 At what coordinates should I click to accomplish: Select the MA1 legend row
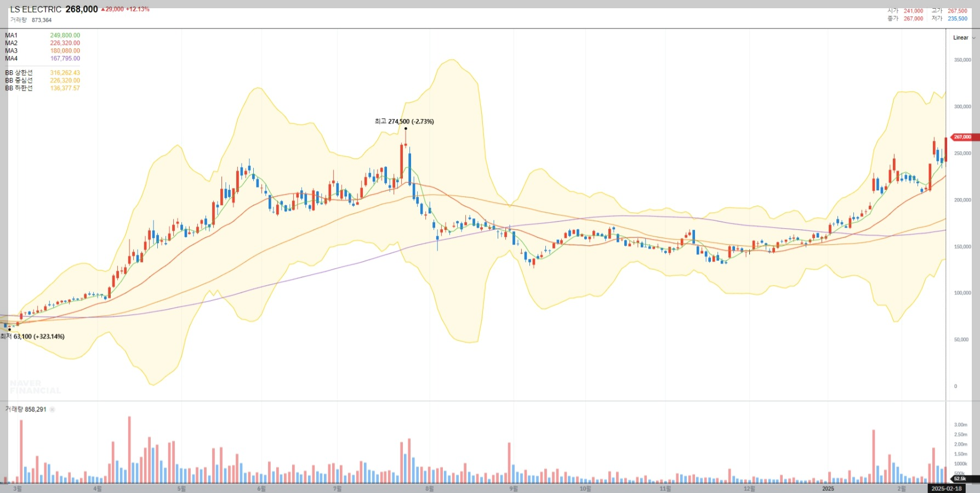pos(42,36)
